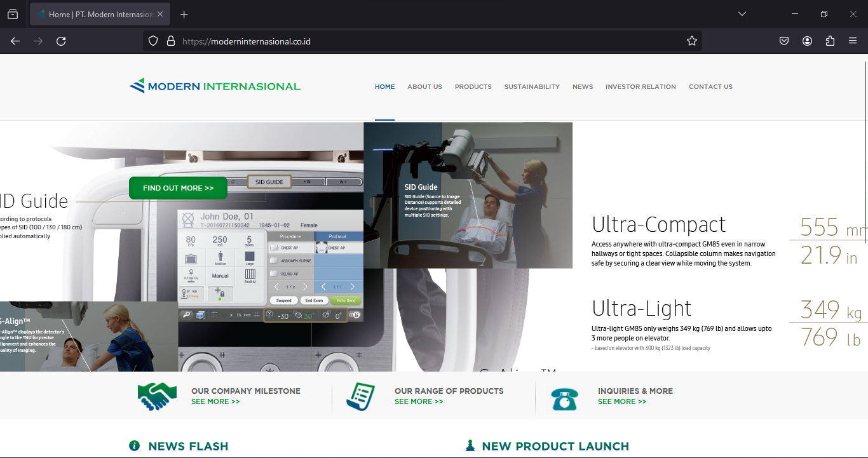This screenshot has width=868, height=458.
Task: Open ABOUT US menu item
Action: pyautogui.click(x=424, y=87)
